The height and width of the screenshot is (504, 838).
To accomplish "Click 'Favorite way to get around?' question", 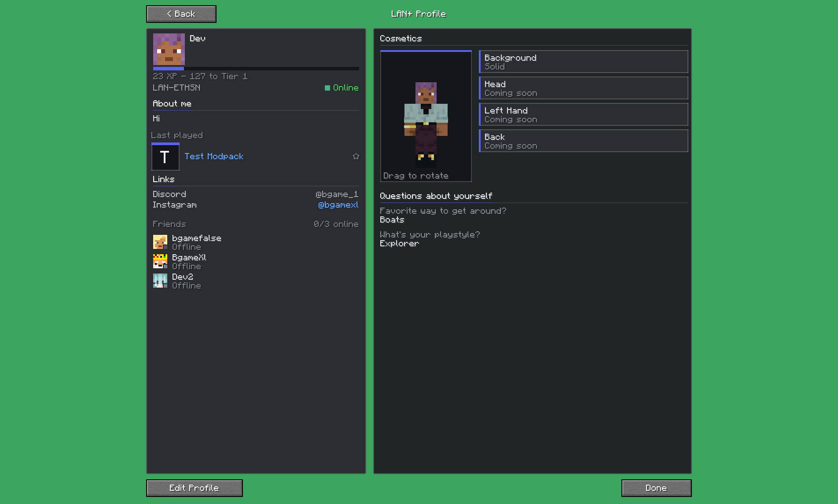I will click(443, 211).
